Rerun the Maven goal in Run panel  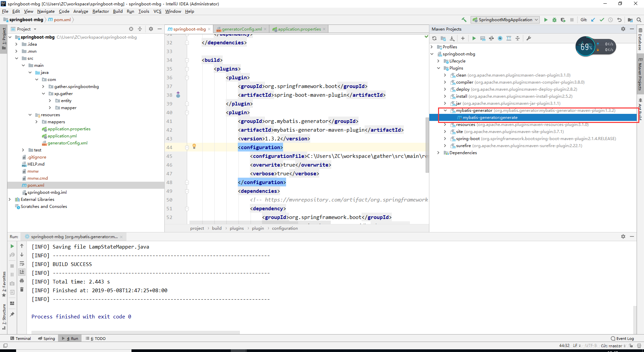tap(12, 246)
